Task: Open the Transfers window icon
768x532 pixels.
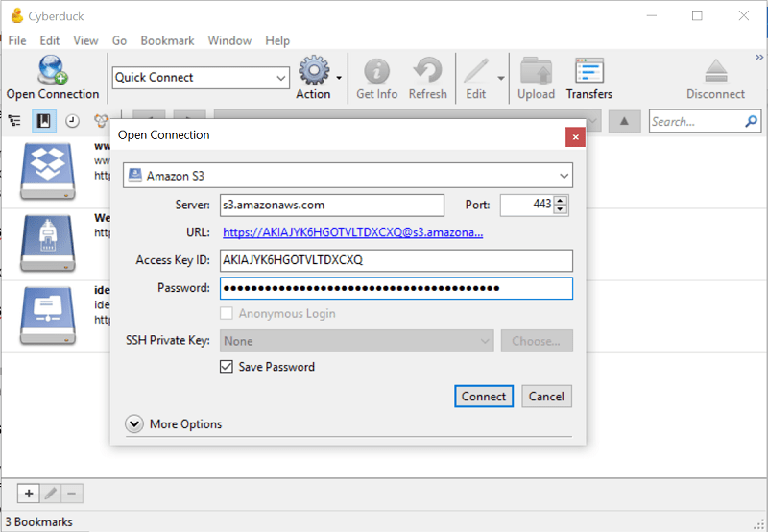Action: point(589,70)
